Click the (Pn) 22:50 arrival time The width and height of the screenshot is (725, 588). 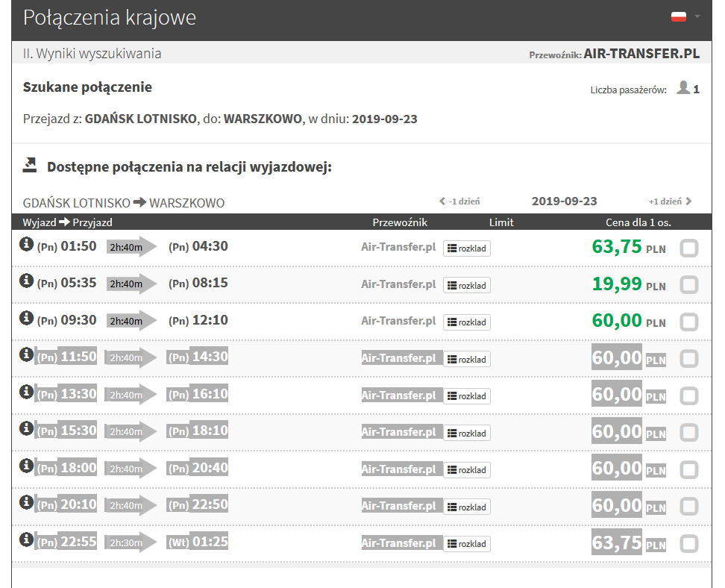click(x=198, y=504)
